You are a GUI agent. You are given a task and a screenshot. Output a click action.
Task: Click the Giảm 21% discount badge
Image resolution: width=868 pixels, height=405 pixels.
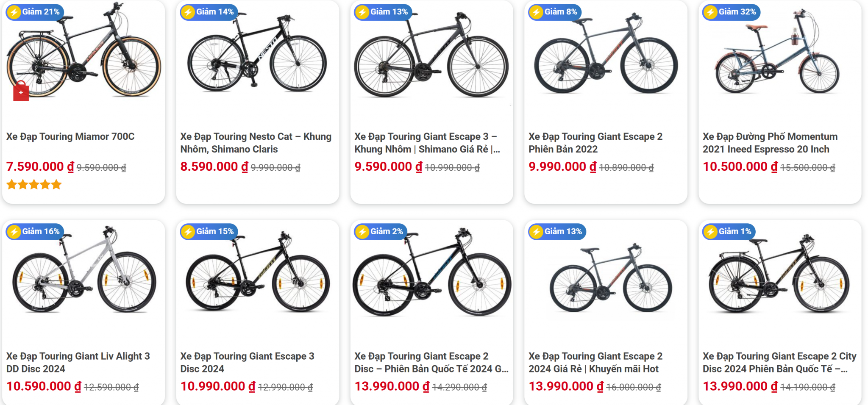(35, 12)
